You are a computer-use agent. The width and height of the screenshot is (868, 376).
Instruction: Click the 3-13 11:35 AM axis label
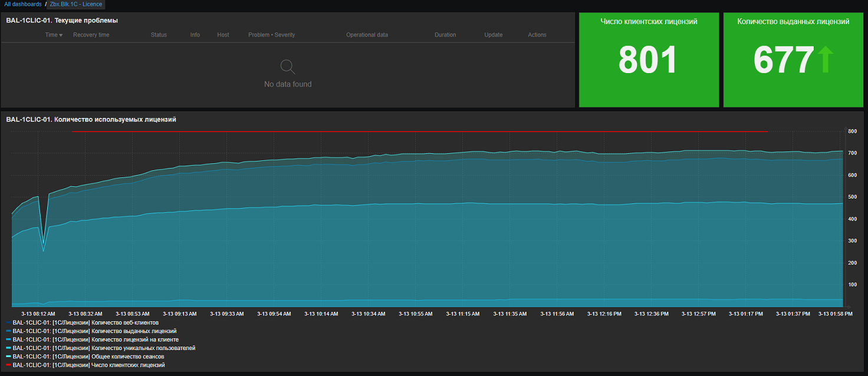tap(509, 314)
